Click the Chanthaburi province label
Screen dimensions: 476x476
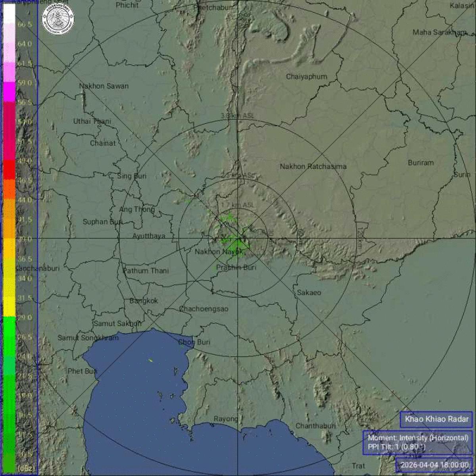click(x=315, y=426)
